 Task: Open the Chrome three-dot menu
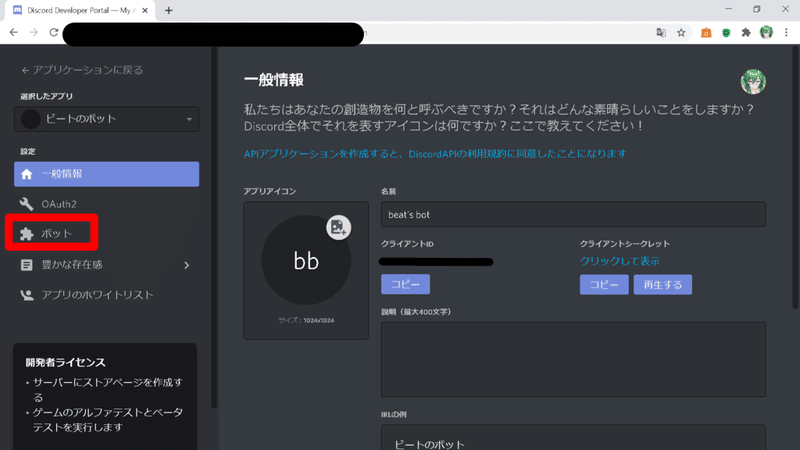(x=786, y=33)
